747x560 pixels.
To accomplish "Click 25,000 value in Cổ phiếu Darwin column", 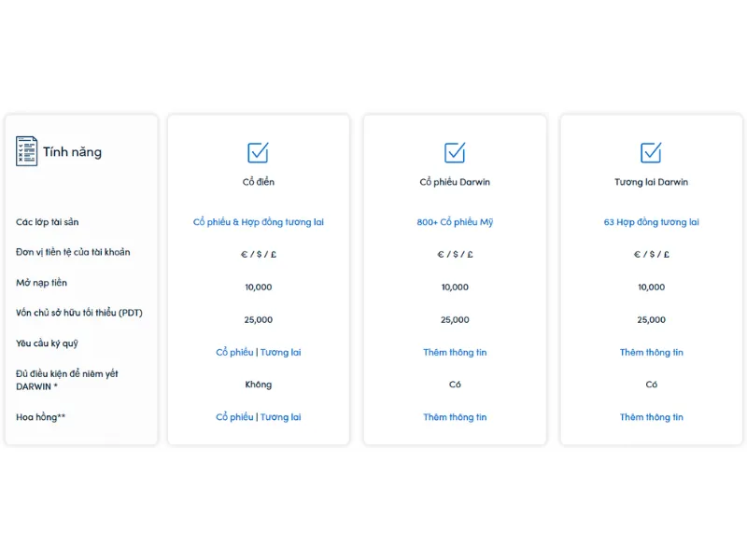I will [455, 320].
